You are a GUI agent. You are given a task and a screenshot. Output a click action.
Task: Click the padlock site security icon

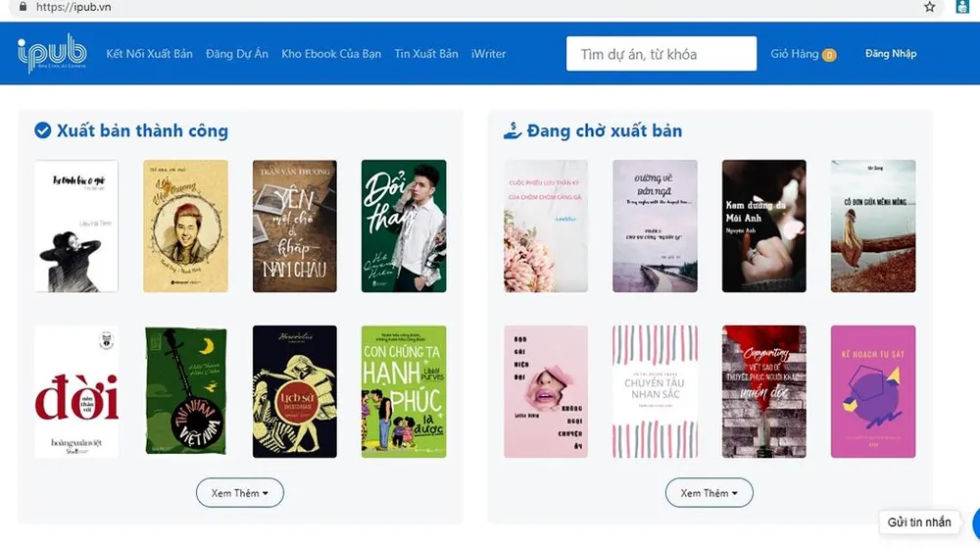pos(22,6)
